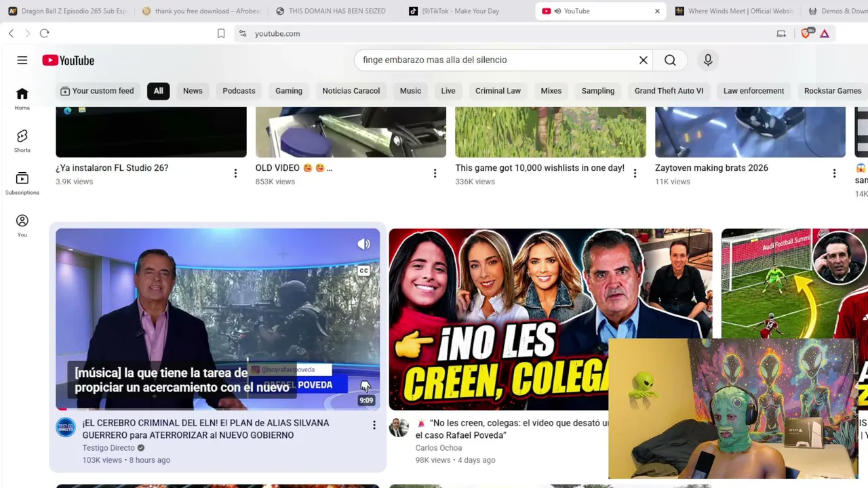868x488 pixels.
Task: Filter the feed by Sampling
Action: (x=598, y=91)
